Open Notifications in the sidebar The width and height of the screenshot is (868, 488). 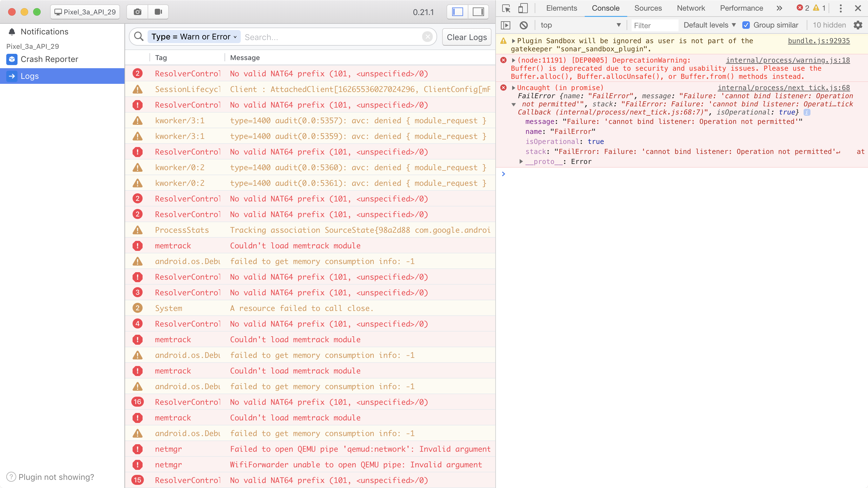click(x=44, y=32)
